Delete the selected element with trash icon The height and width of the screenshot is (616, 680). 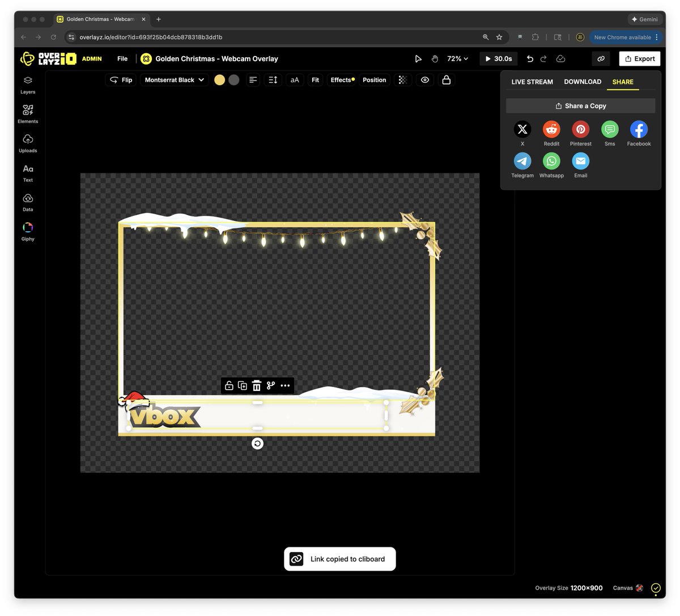tap(257, 386)
